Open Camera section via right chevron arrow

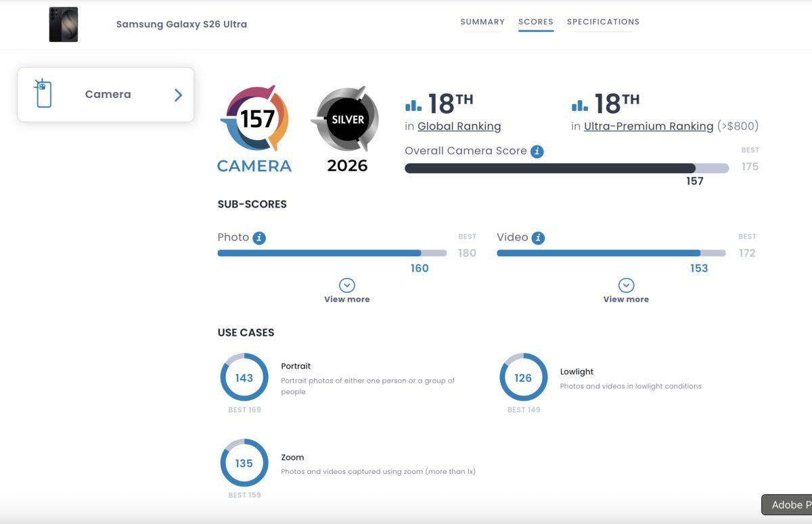coord(178,95)
